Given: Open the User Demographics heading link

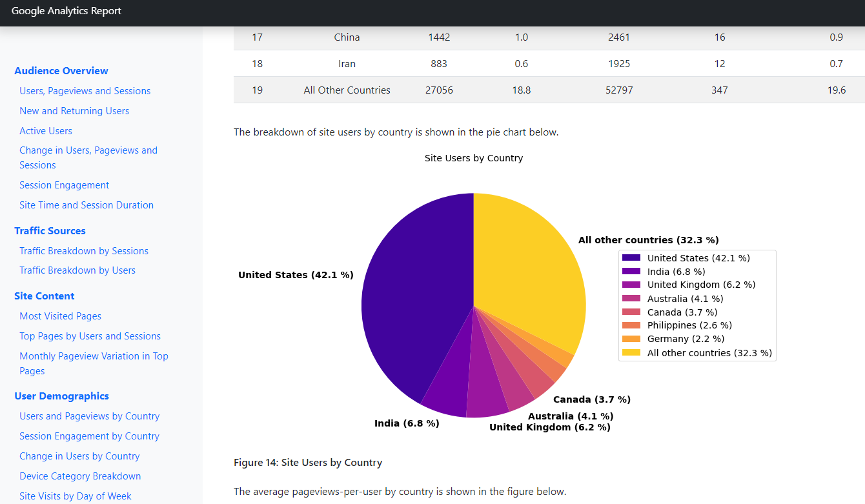Looking at the screenshot, I should (61, 396).
